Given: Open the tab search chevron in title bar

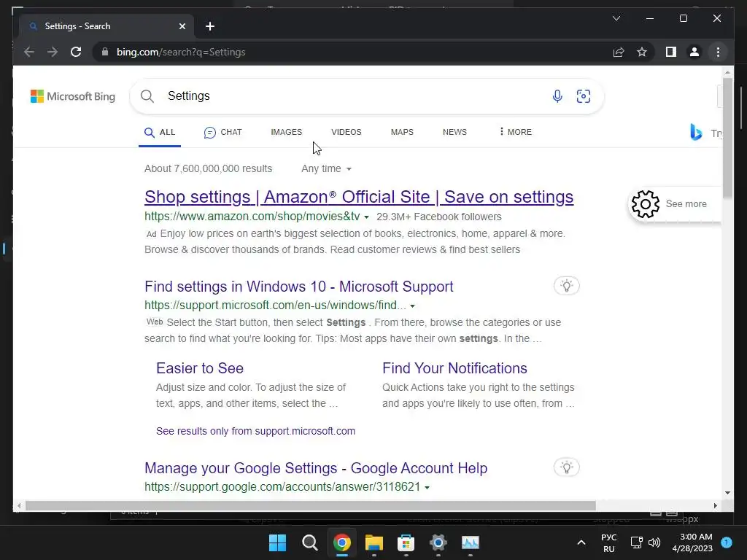Looking at the screenshot, I should (x=616, y=18).
